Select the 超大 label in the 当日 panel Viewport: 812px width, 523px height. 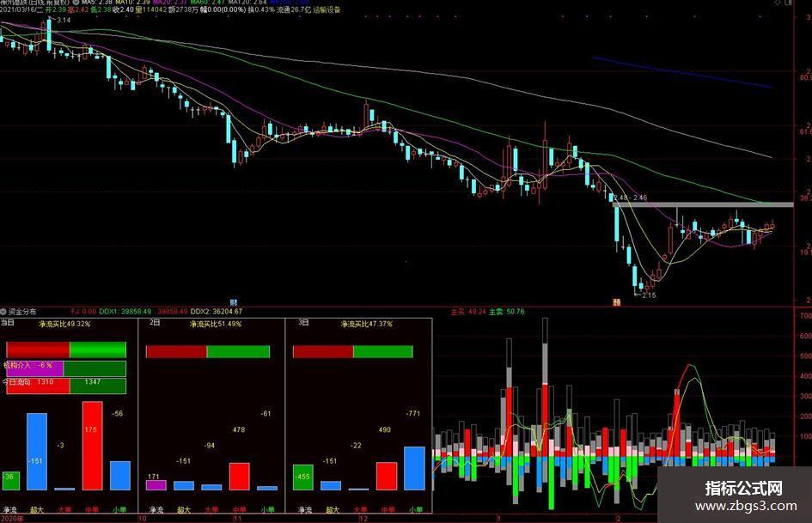tap(37, 509)
